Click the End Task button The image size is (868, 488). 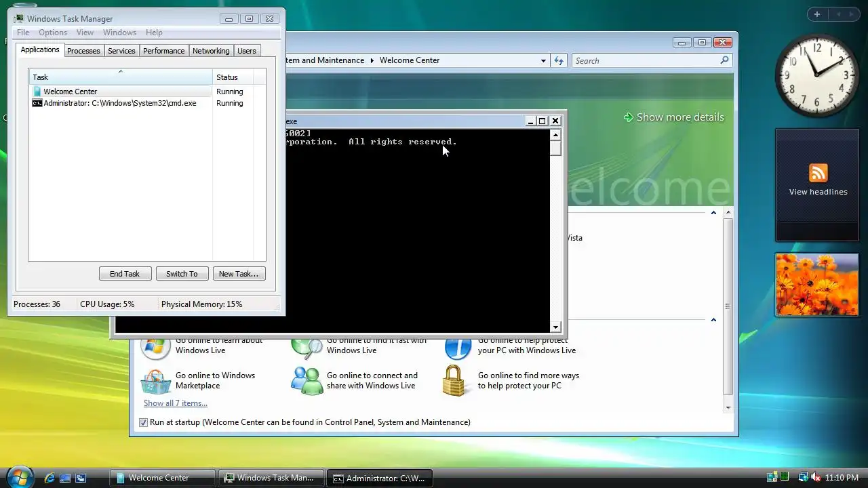(125, 274)
